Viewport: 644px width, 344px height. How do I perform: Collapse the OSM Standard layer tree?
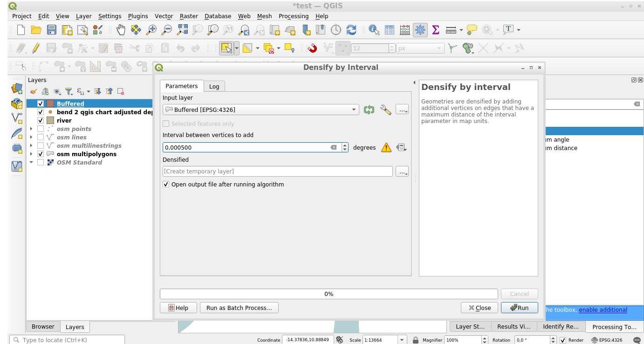tap(31, 162)
